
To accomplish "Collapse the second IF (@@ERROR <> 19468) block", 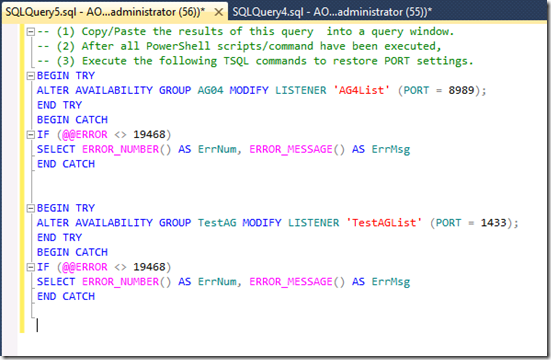I will point(31,267).
